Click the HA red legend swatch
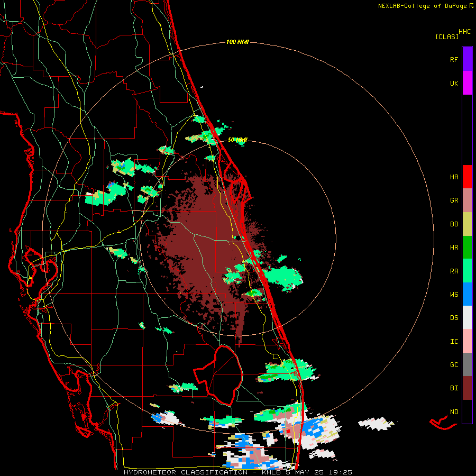Screen dimensions: 476x476 467,177
